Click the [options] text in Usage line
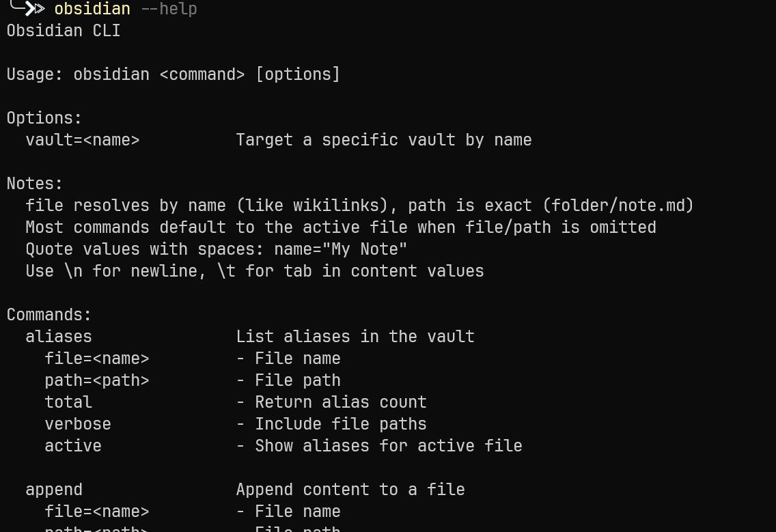 click(298, 74)
